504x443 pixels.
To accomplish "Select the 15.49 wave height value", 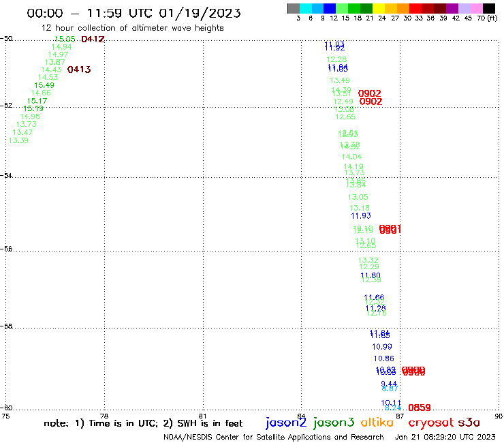I will click(x=44, y=85).
